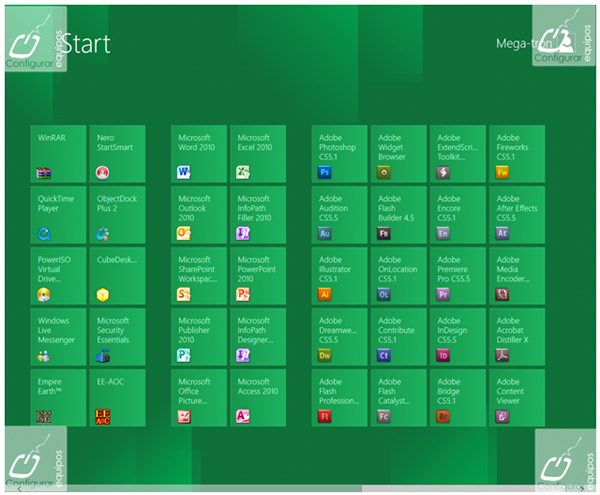Click the "Microsoft Word 2010" tile label
The width and height of the screenshot is (600, 495).
point(196,142)
